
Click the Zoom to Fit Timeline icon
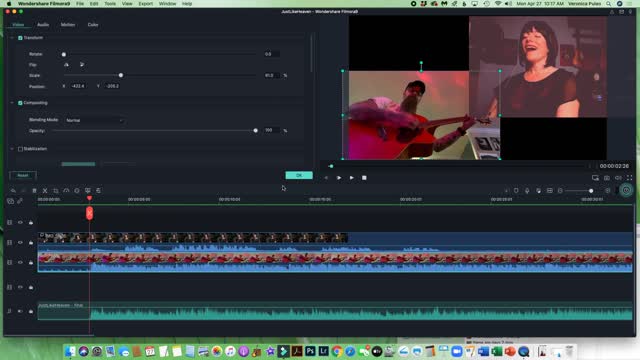(549, 191)
